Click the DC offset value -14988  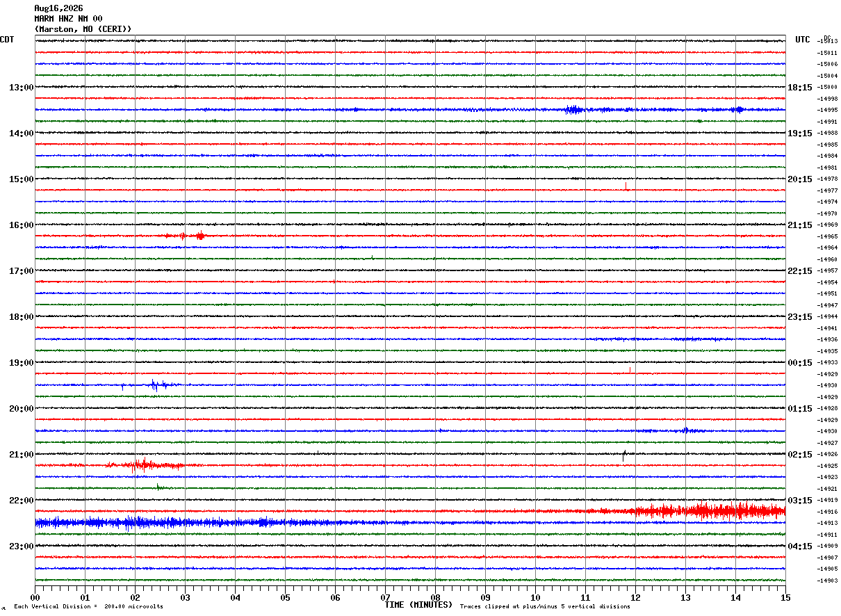point(827,133)
